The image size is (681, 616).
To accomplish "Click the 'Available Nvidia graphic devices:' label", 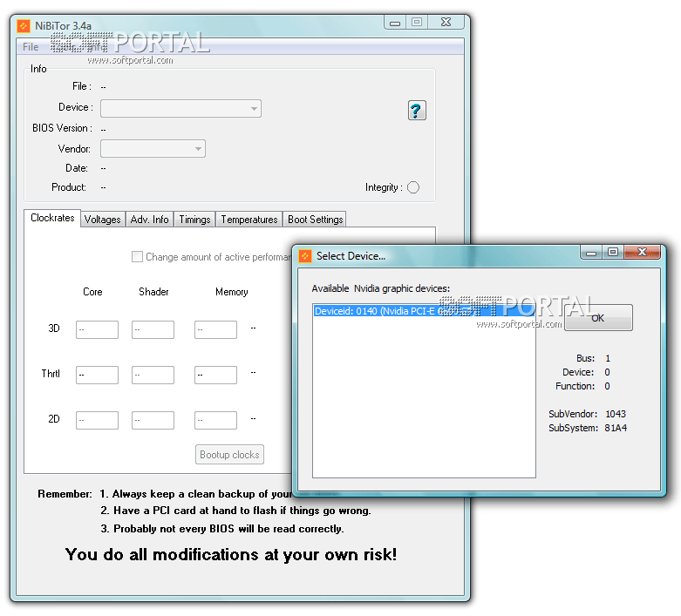I will click(380, 288).
